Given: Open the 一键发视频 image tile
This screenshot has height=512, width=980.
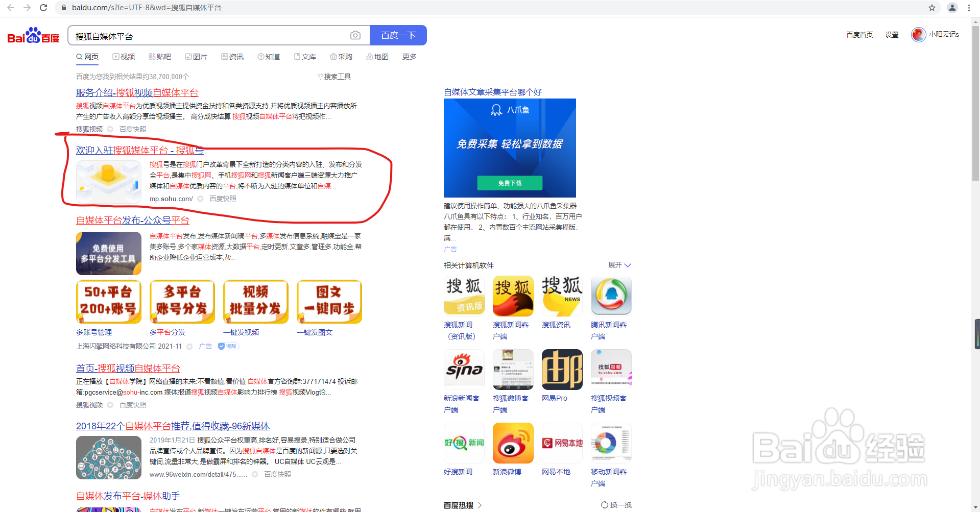Looking at the screenshot, I should (x=256, y=302).
